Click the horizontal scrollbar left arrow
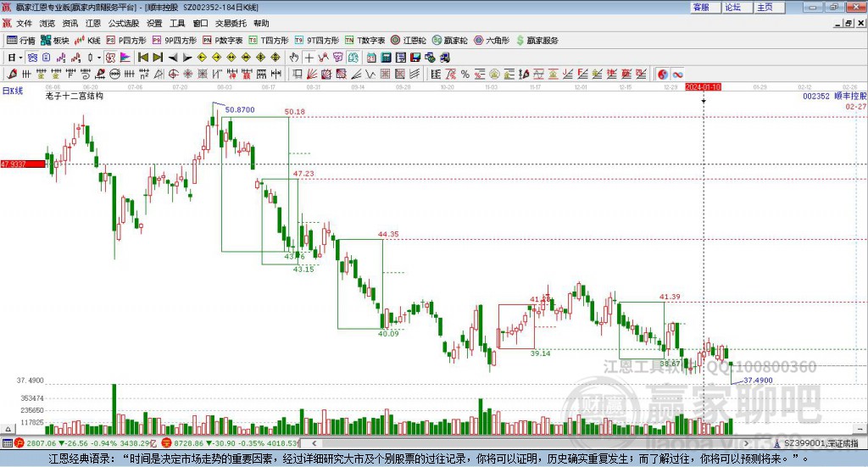The width and height of the screenshot is (868, 467). click(x=314, y=443)
